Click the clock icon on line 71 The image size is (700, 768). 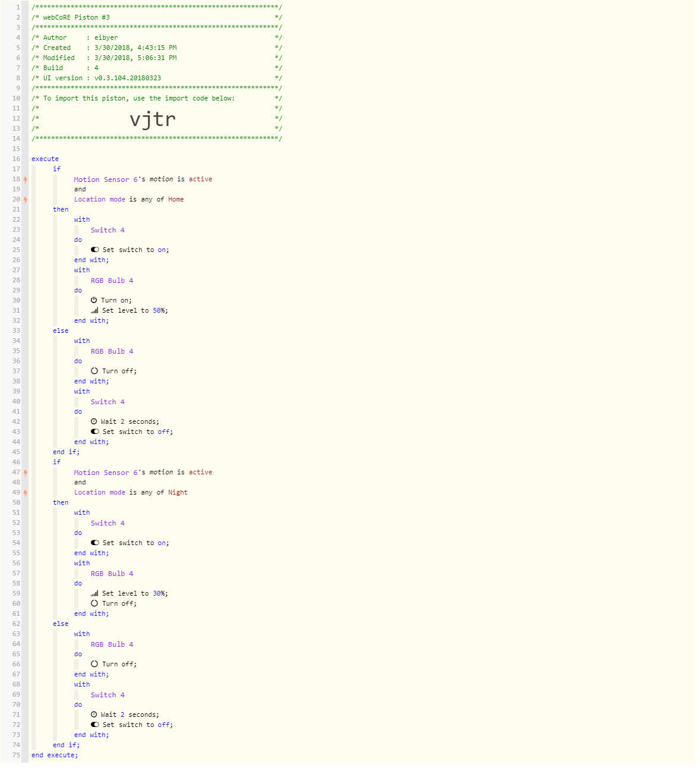tap(94, 715)
